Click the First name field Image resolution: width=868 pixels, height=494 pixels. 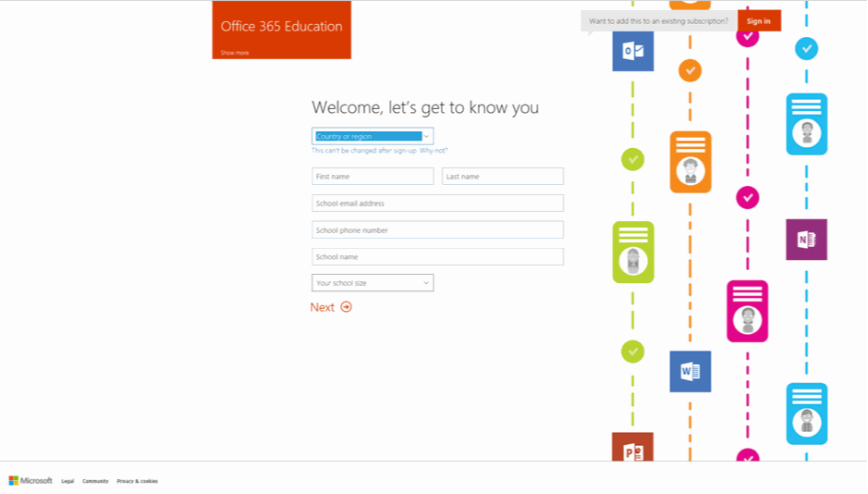pyautogui.click(x=373, y=177)
